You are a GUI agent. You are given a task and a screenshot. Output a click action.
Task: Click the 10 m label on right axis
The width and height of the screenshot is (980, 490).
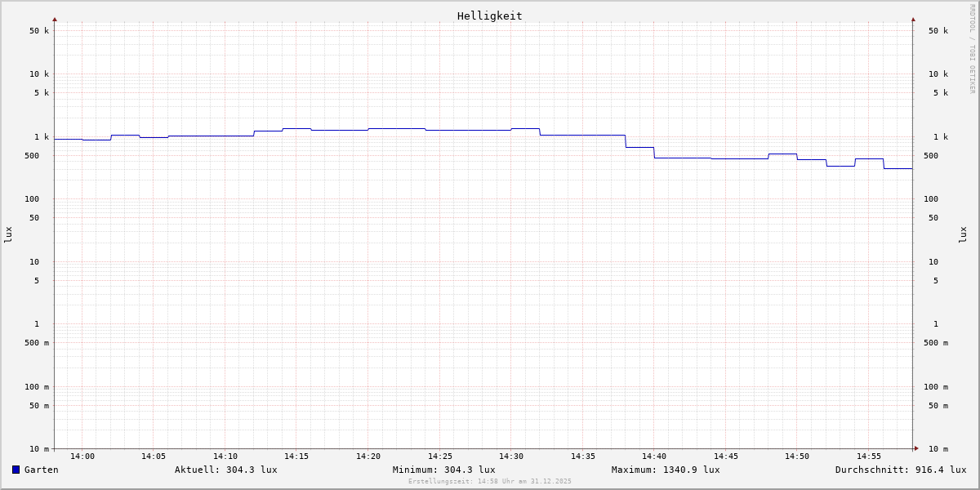coord(938,449)
